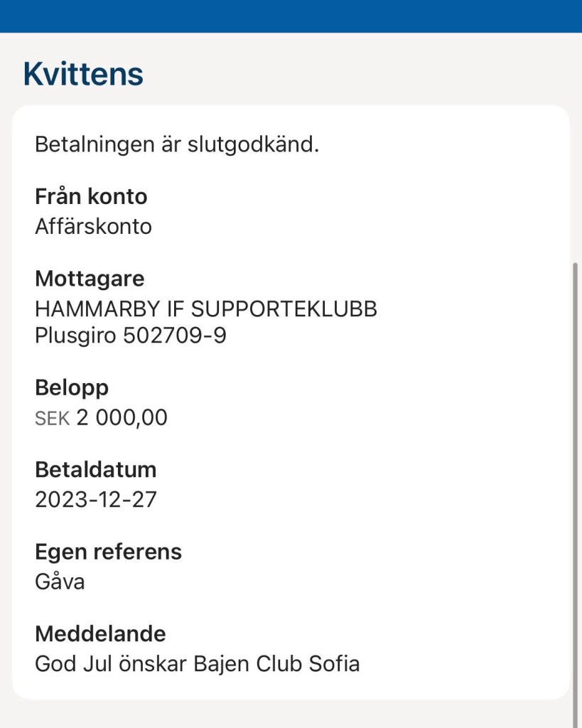The width and height of the screenshot is (582, 728).
Task: Click the Egen referens label
Action: (x=108, y=552)
